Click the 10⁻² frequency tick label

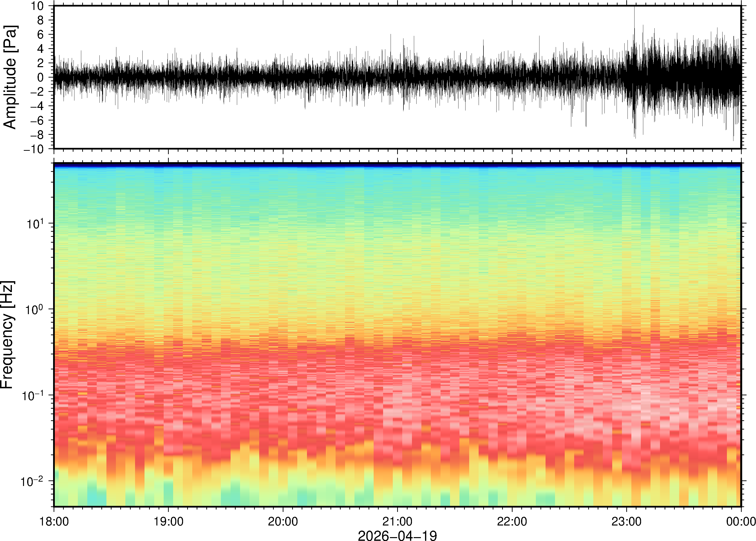tap(32, 481)
